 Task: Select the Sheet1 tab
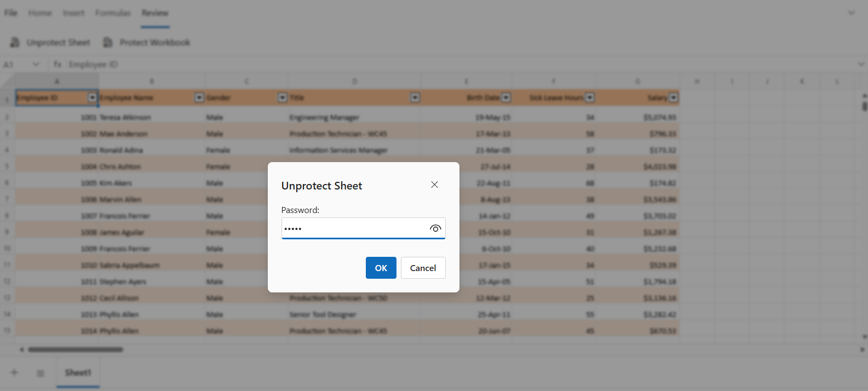click(78, 372)
